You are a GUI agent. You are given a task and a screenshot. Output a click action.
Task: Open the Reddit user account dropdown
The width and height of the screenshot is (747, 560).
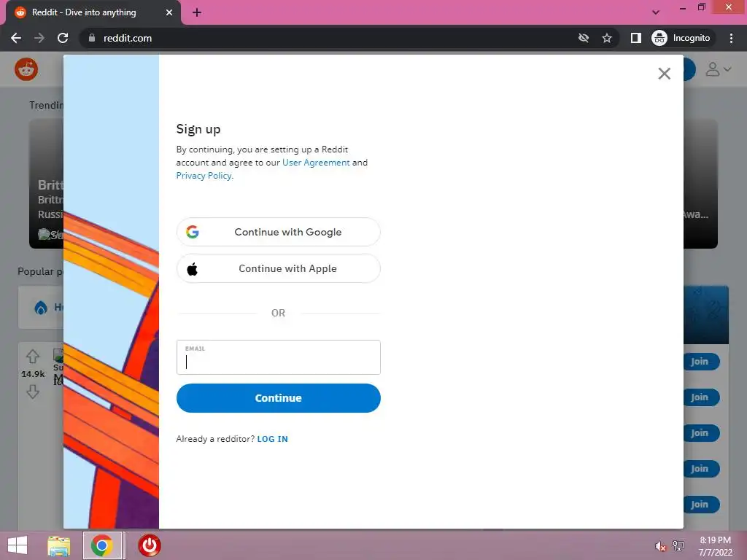pyautogui.click(x=719, y=69)
